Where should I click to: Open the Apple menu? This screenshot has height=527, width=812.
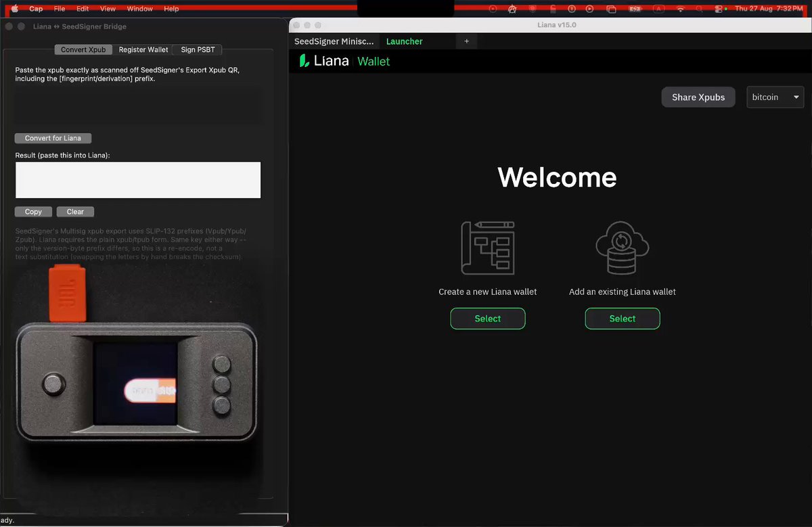point(15,9)
